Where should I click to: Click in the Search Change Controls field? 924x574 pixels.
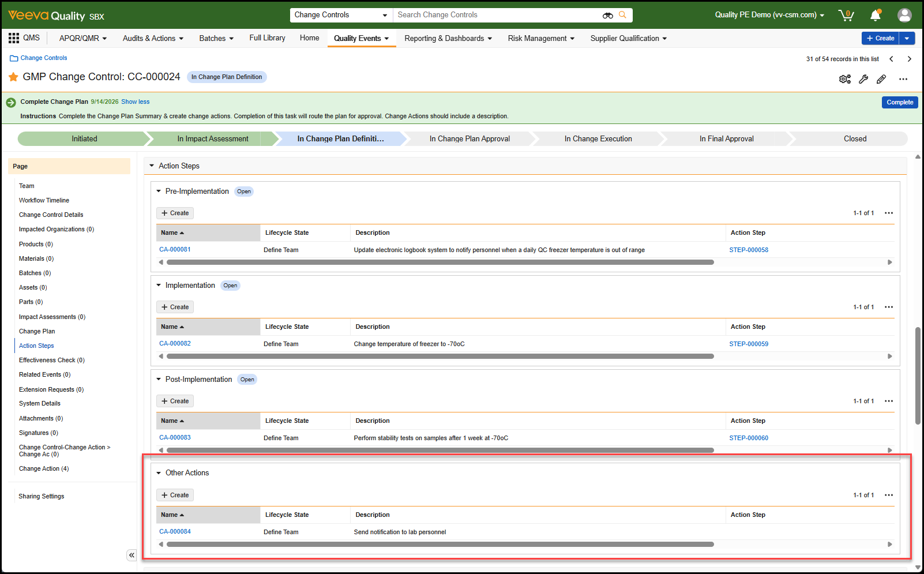click(496, 15)
